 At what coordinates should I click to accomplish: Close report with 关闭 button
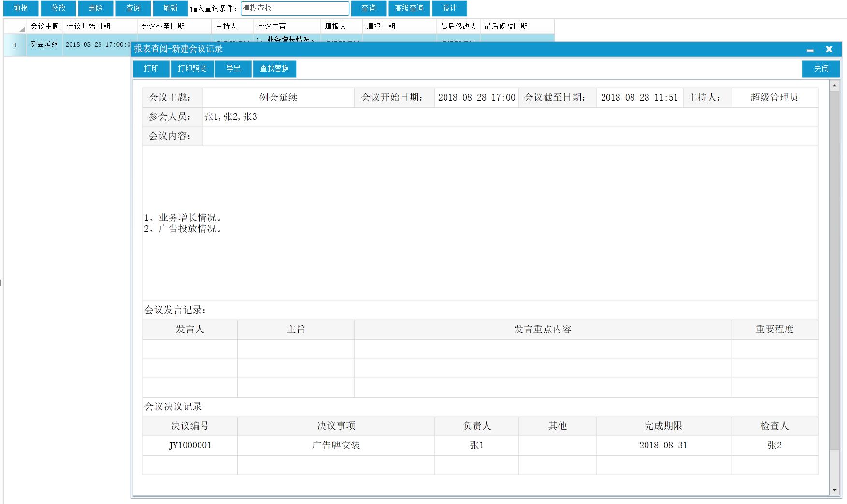(821, 69)
